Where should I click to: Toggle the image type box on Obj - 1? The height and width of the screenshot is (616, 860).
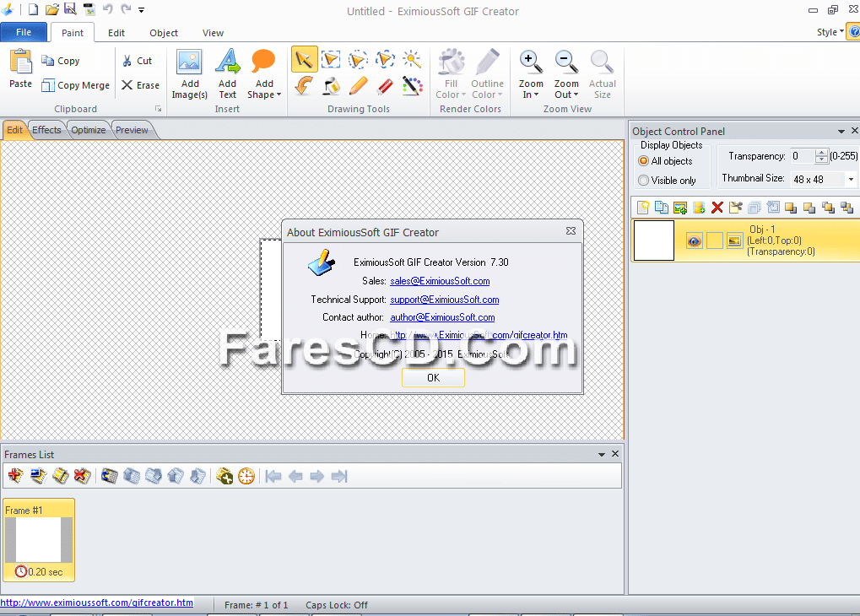tap(734, 240)
